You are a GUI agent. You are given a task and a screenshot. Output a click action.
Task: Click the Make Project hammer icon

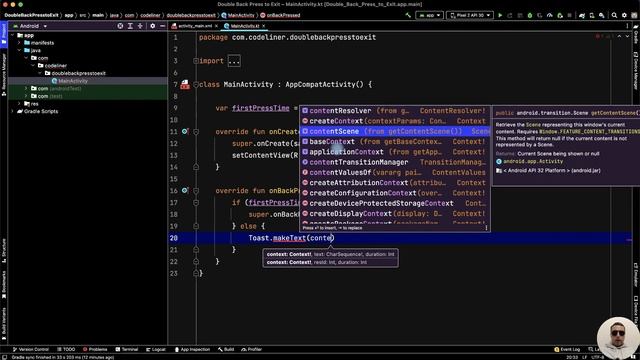[x=408, y=15]
